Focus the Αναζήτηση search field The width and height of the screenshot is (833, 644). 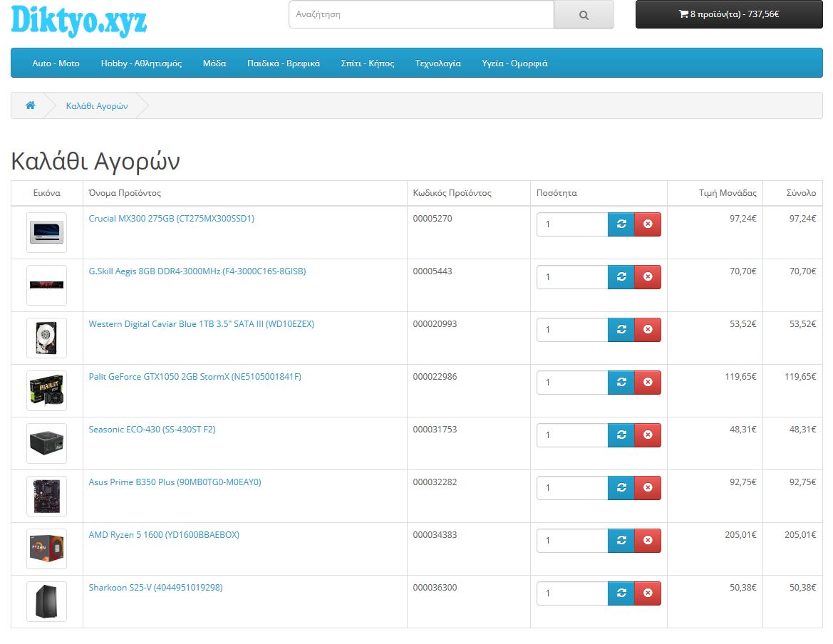[x=421, y=14]
